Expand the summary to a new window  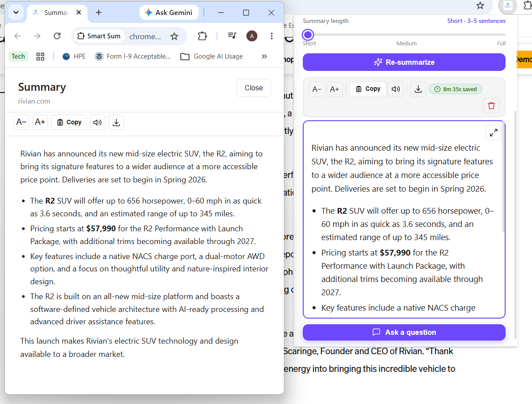coord(493,132)
